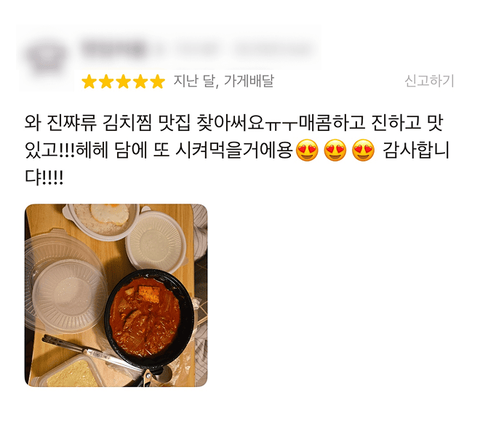This screenshot has width=480, height=448.
Task: Click the first heart-eyes emoji
Action: click(307, 150)
